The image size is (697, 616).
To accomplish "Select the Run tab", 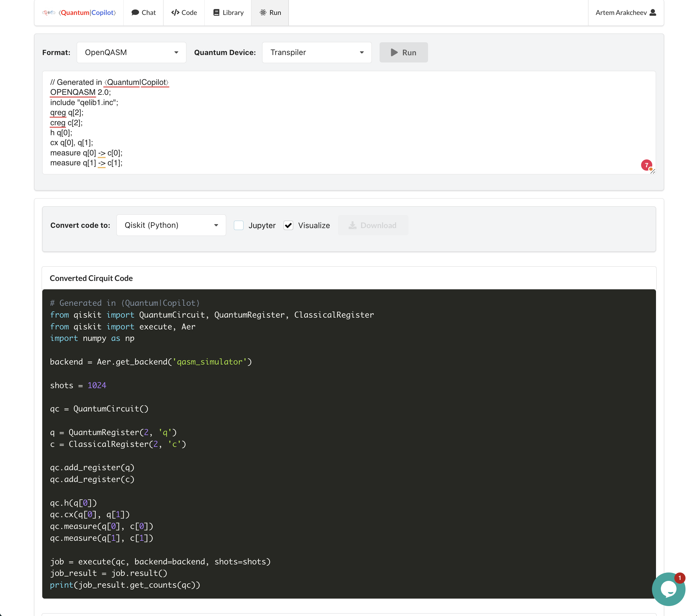I will coord(270,13).
